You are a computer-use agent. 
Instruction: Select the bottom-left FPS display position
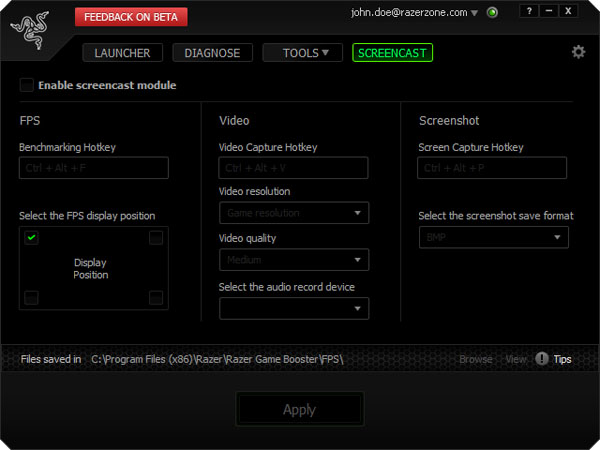(x=31, y=297)
